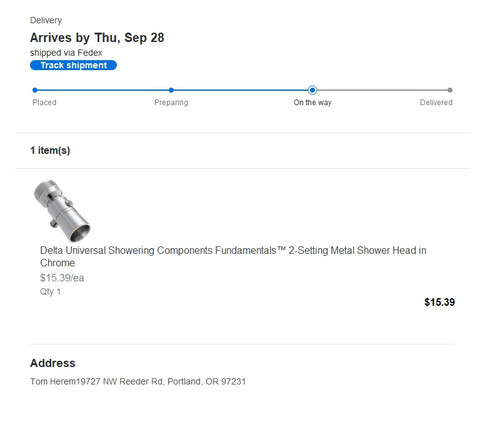
Task: Select the Preparing progress dot
Action: [x=171, y=90]
